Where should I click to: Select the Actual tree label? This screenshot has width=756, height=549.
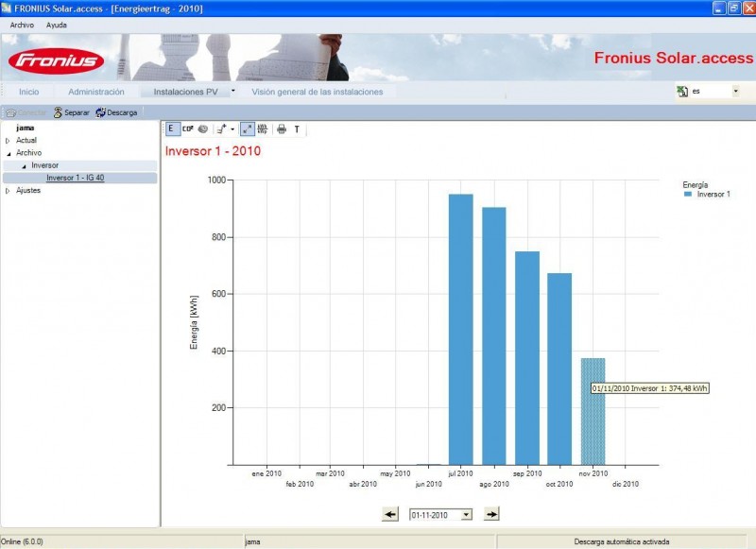26,140
